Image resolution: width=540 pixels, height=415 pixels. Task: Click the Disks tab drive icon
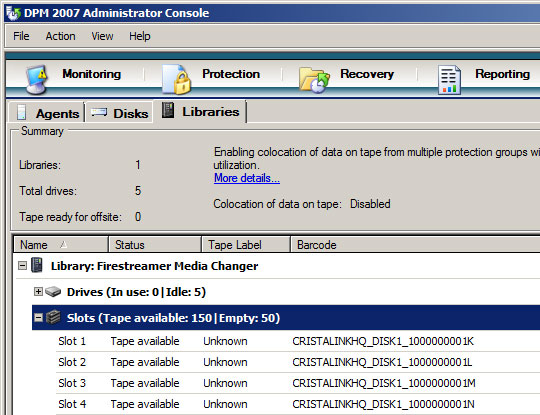coord(99,112)
